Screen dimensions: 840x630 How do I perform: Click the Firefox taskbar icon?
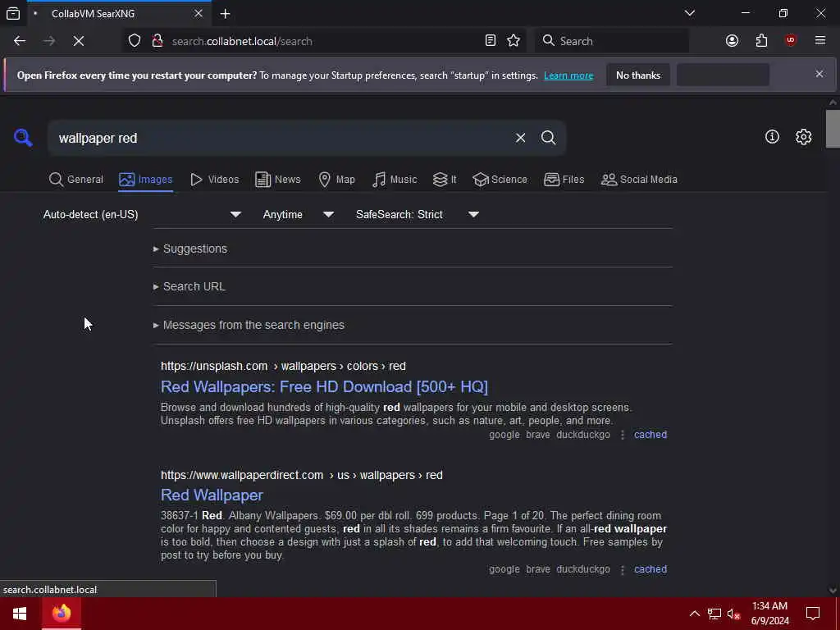(x=62, y=614)
